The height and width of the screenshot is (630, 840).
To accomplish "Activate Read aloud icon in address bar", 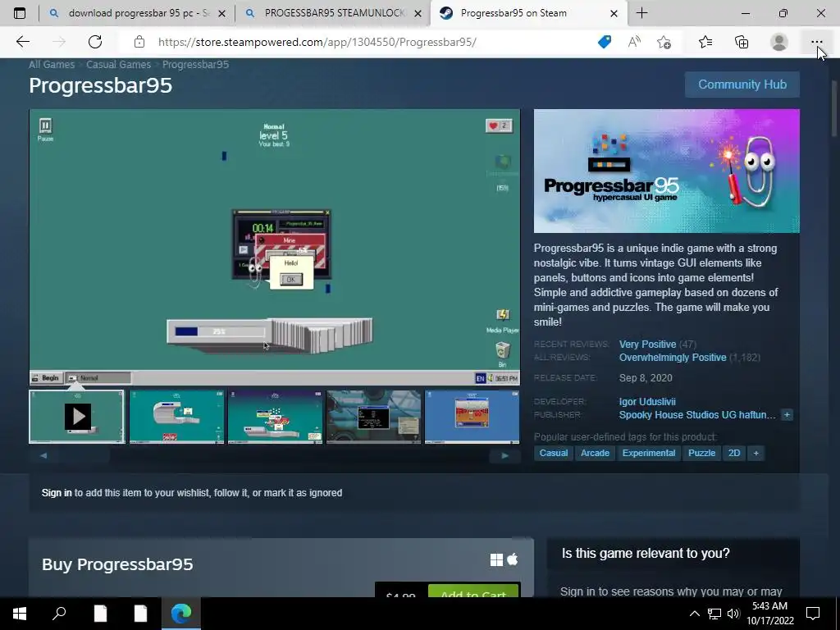I will click(x=634, y=42).
